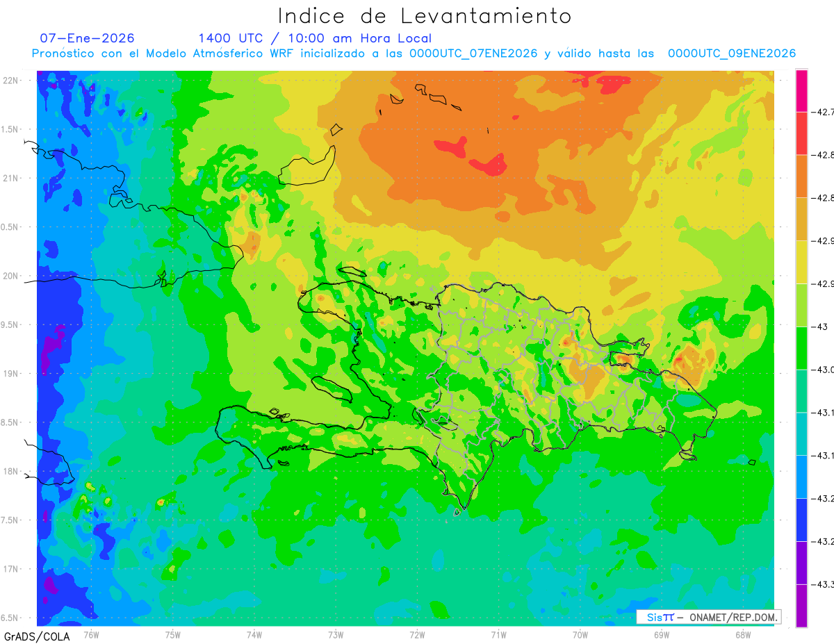This screenshot has height=644, width=834.
Task: Click the 69W longitude label
Action: pos(662,634)
